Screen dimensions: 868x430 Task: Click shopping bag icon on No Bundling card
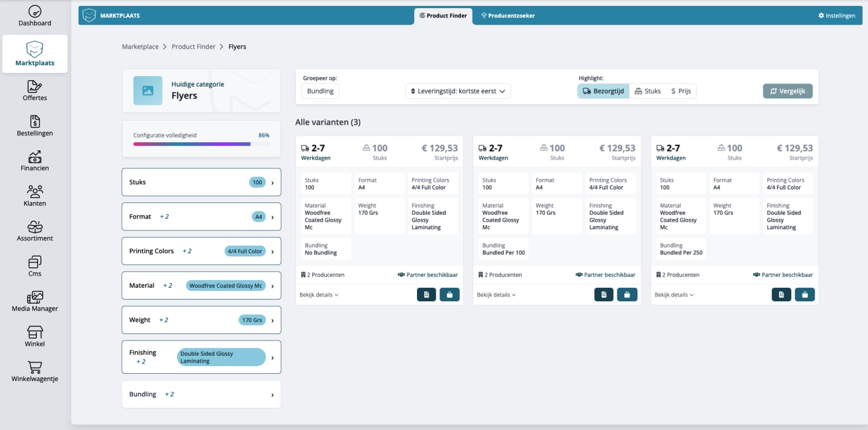pyautogui.click(x=449, y=295)
